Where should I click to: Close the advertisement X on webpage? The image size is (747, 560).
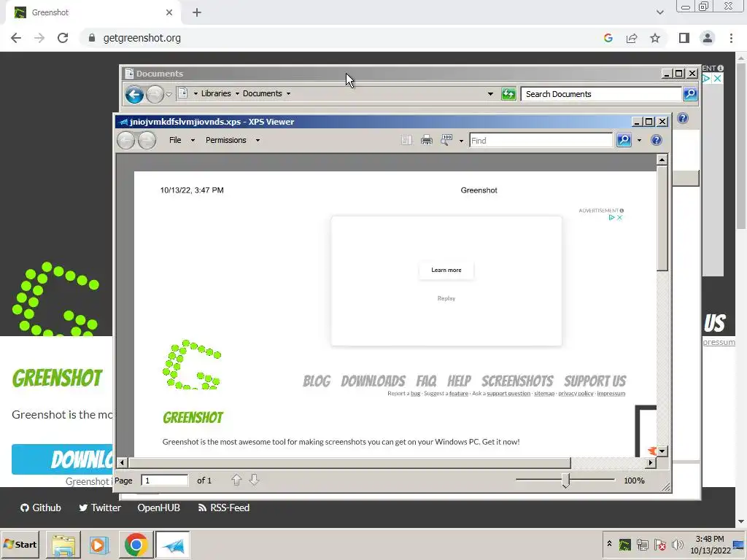point(716,78)
